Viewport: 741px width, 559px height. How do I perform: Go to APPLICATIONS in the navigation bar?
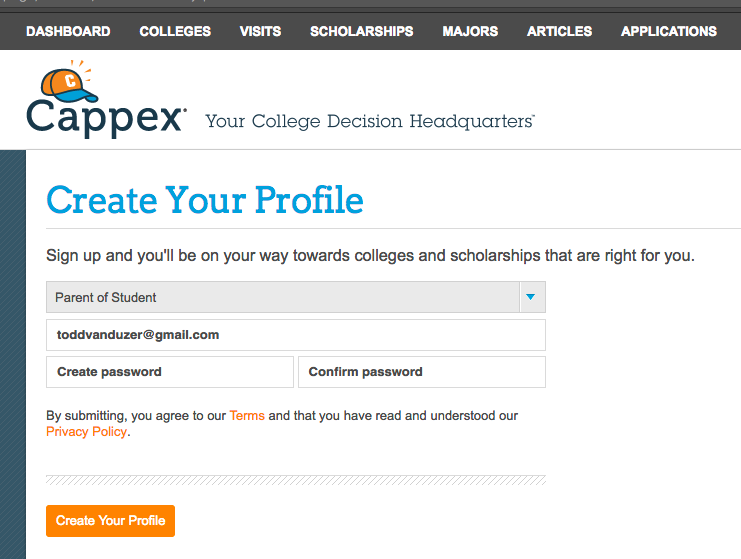pyautogui.click(x=669, y=31)
